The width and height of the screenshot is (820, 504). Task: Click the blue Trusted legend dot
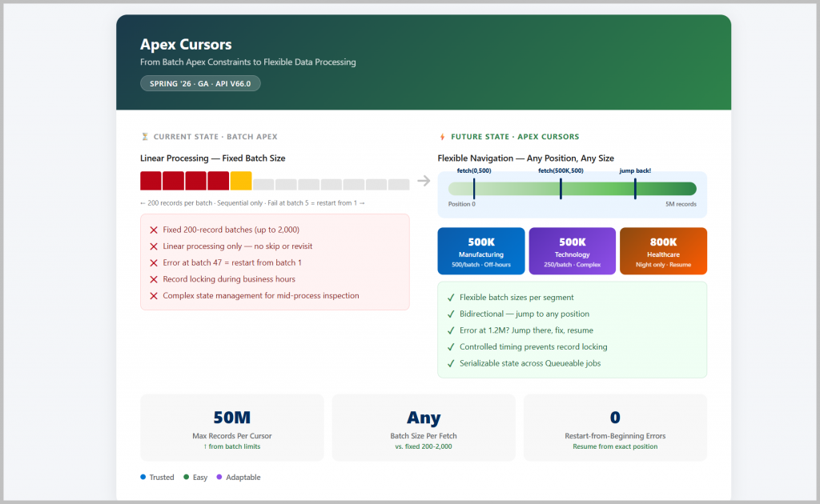pyautogui.click(x=143, y=477)
